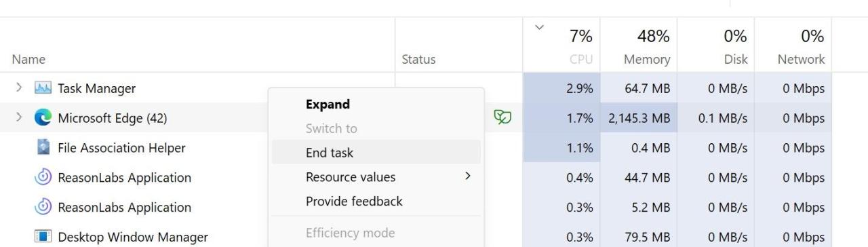The image size is (868, 247).
Task: Click the Microsoft Edge logo icon
Action: coord(43,118)
